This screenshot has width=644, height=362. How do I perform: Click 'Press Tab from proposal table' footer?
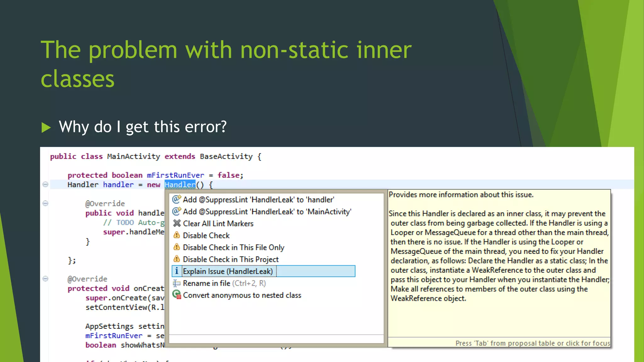[532, 343]
